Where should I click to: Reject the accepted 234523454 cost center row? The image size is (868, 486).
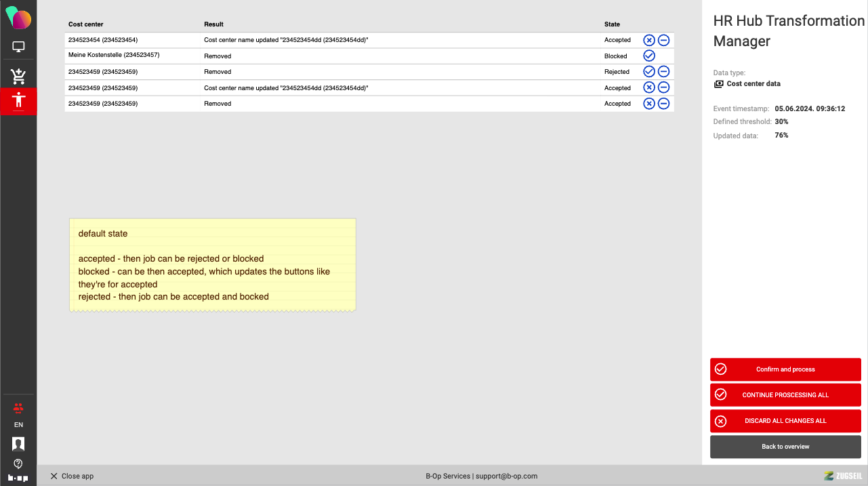[x=648, y=40]
